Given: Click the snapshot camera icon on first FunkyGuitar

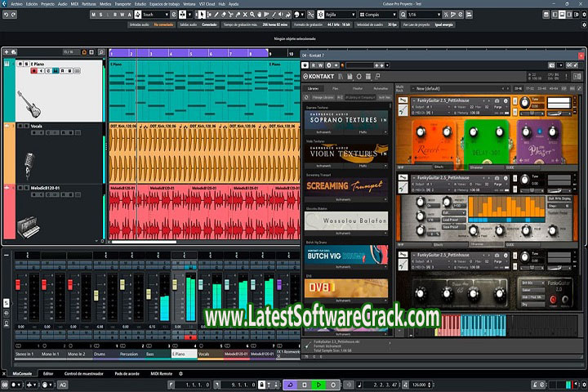Looking at the screenshot, I should coord(497,100).
